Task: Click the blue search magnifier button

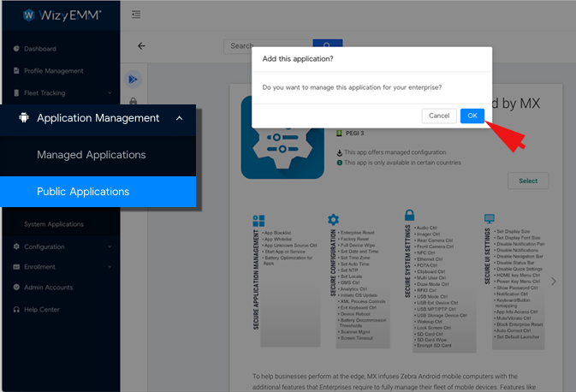Action: click(328, 43)
